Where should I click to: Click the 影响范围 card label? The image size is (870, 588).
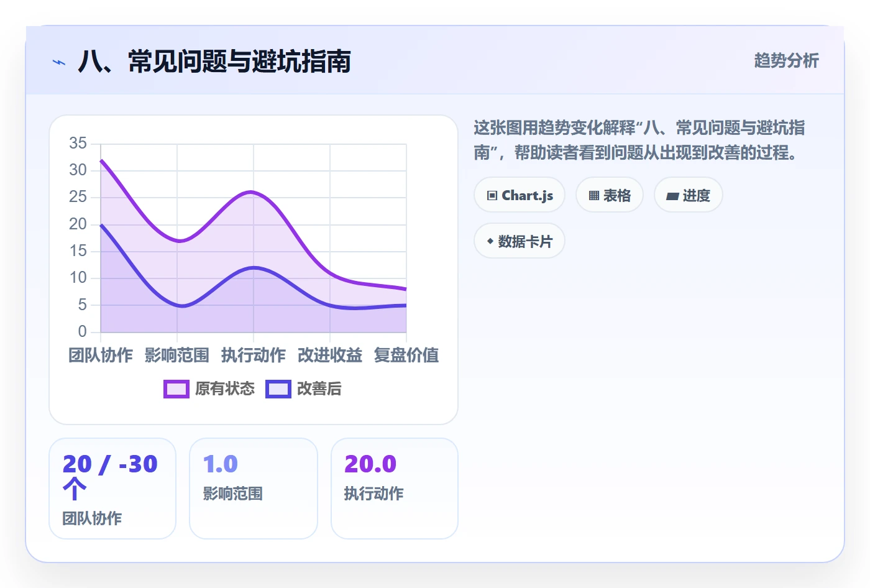233,494
